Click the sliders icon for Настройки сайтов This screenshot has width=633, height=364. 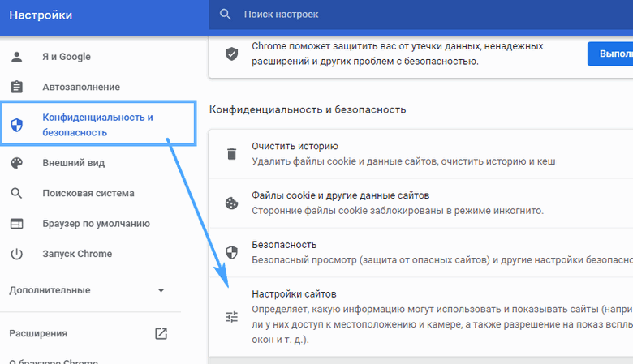click(232, 317)
